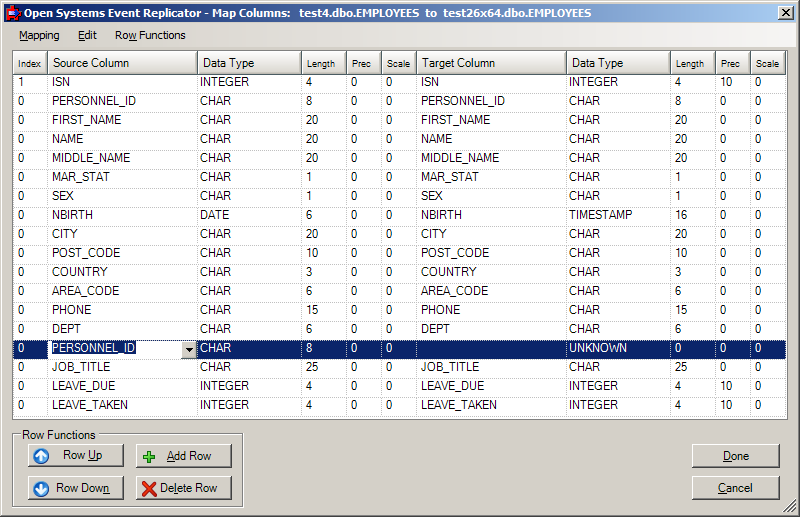Click the Target Column header
The height and width of the screenshot is (517, 800).
[x=491, y=63]
